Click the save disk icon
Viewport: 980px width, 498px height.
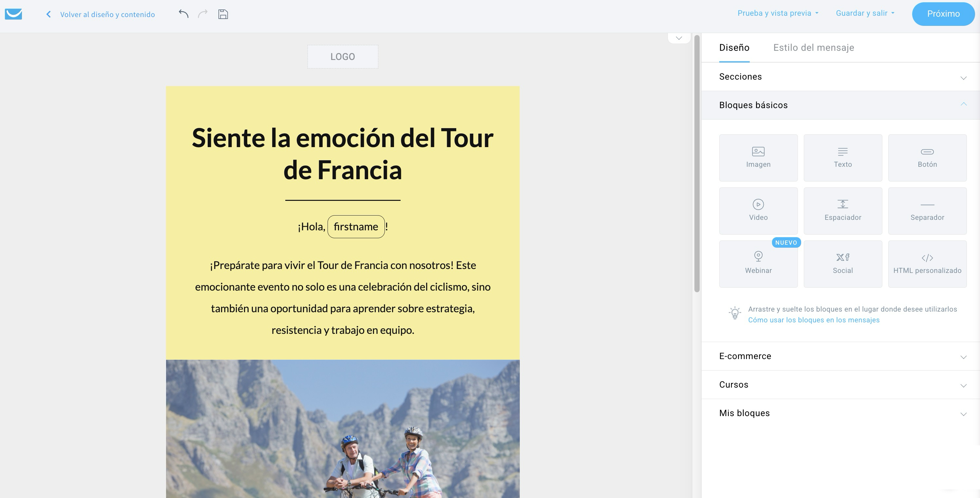pyautogui.click(x=223, y=14)
